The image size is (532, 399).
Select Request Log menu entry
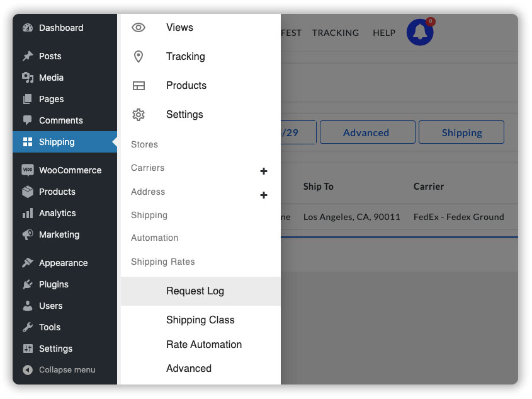(200, 291)
